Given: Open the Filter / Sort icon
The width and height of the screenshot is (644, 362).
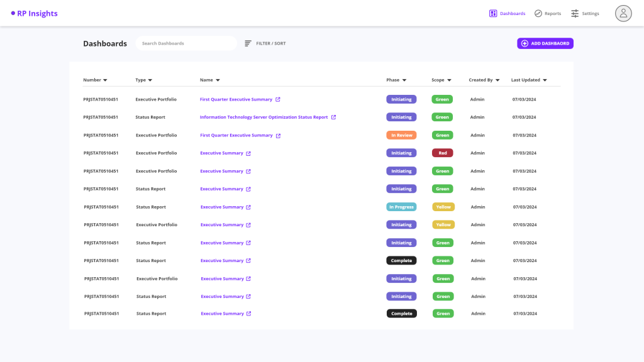Looking at the screenshot, I should pos(248,43).
